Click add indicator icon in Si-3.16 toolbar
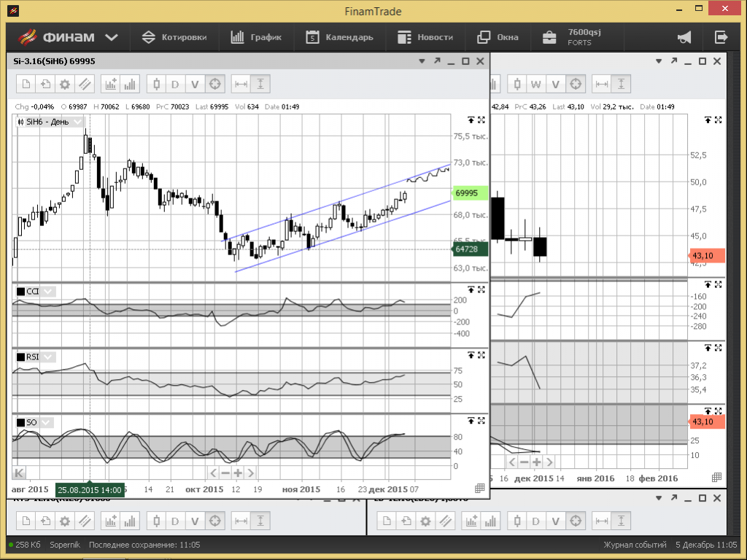This screenshot has height=560, width=747. (x=110, y=84)
